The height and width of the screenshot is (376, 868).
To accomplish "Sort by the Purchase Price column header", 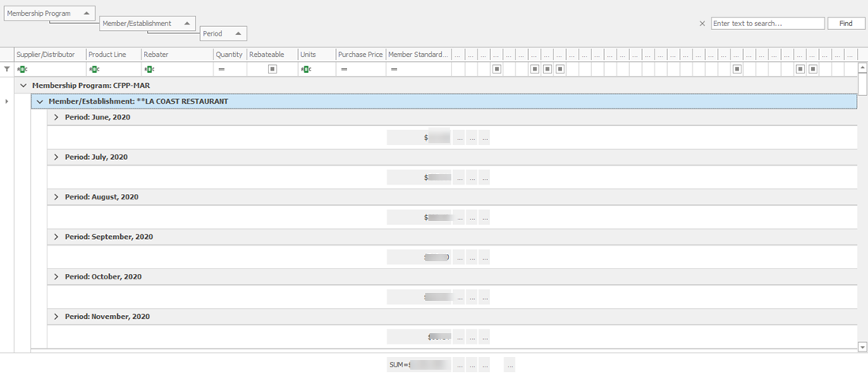I will point(360,55).
